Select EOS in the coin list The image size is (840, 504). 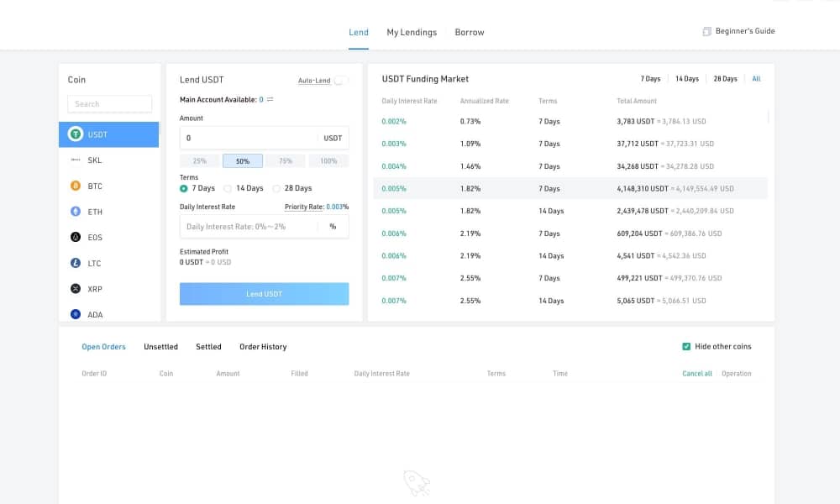pos(108,237)
